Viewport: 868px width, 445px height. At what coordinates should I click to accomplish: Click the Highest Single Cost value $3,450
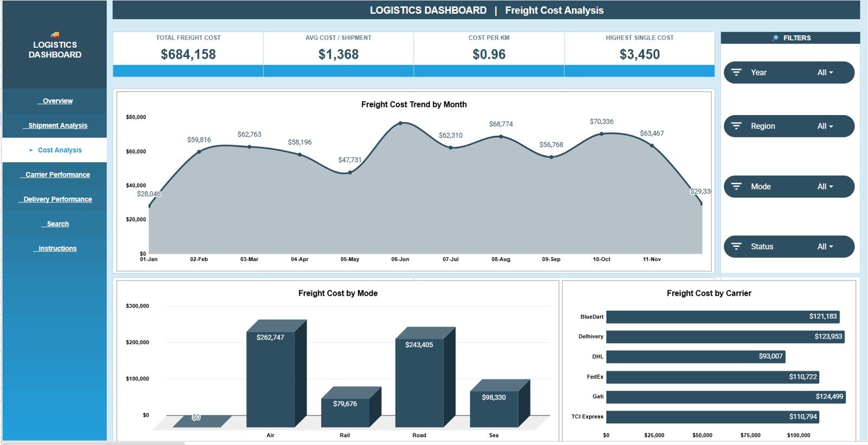click(640, 54)
